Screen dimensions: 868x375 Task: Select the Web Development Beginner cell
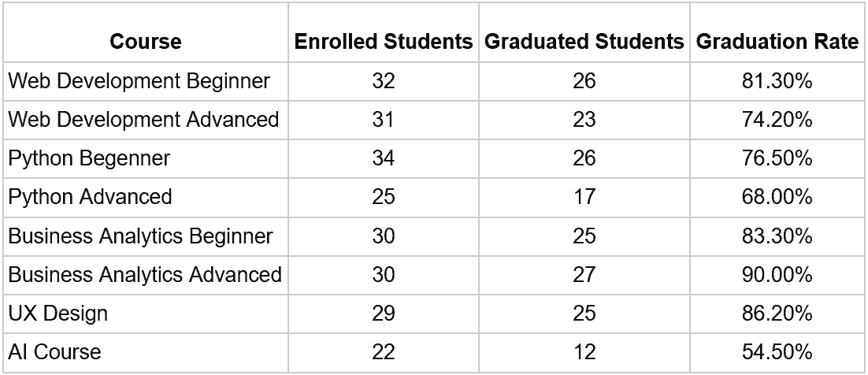(139, 80)
